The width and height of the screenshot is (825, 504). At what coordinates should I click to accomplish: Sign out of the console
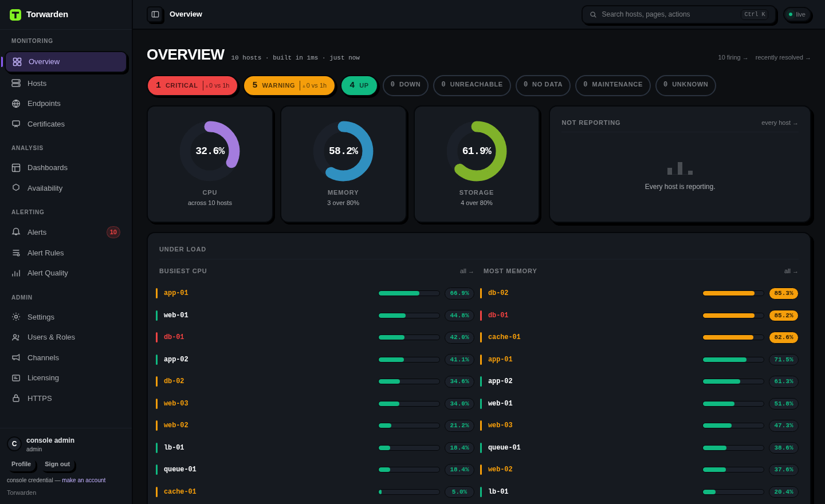tap(57, 464)
